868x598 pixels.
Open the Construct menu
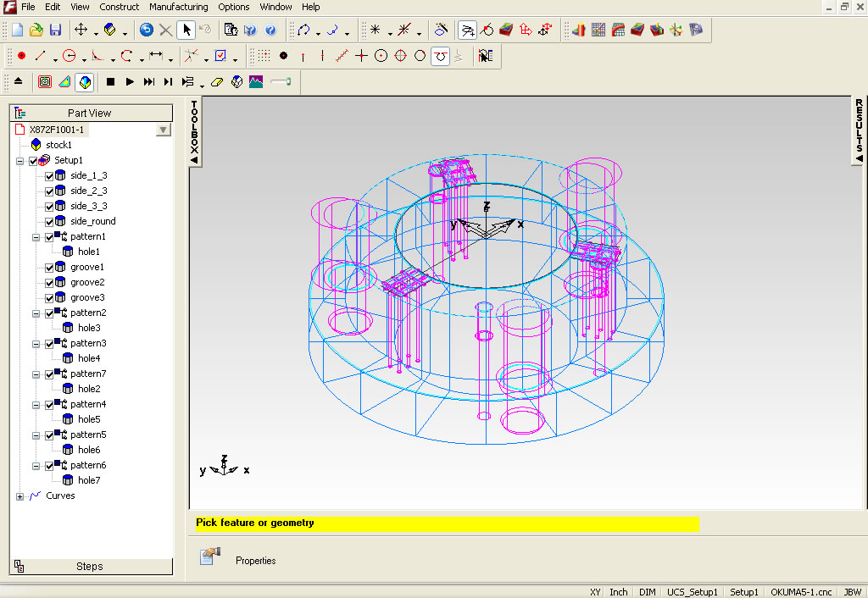119,7
